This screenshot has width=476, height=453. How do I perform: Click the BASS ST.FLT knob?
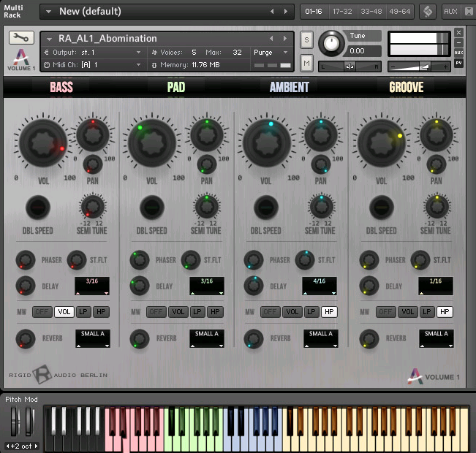77,260
